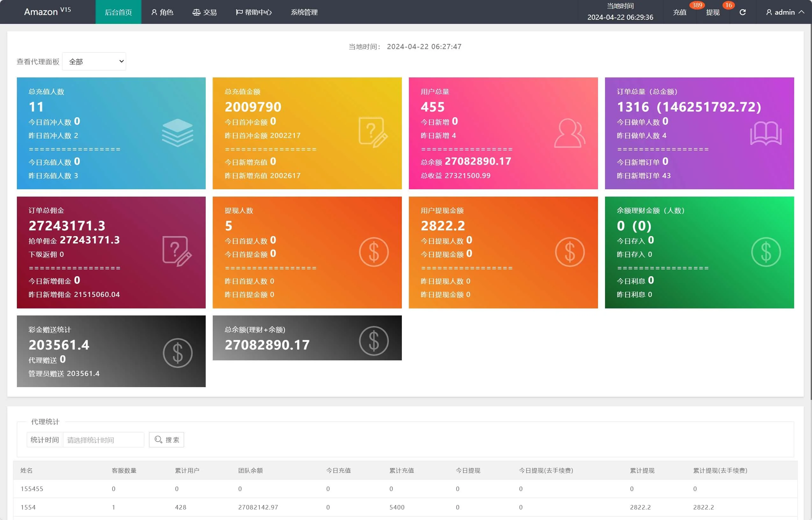The image size is (812, 520).
Task: Click the refresh icon in top bar
Action: pos(743,12)
